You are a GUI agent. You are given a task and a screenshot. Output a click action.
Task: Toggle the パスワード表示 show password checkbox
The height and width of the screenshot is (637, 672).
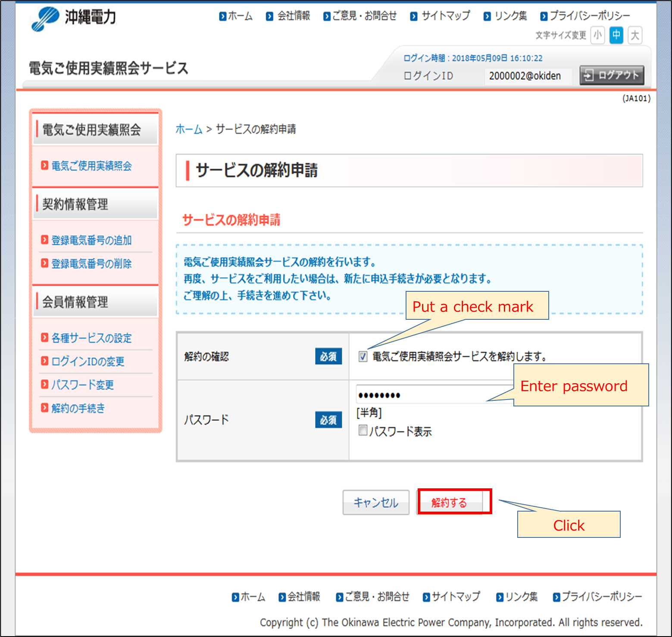[363, 431]
